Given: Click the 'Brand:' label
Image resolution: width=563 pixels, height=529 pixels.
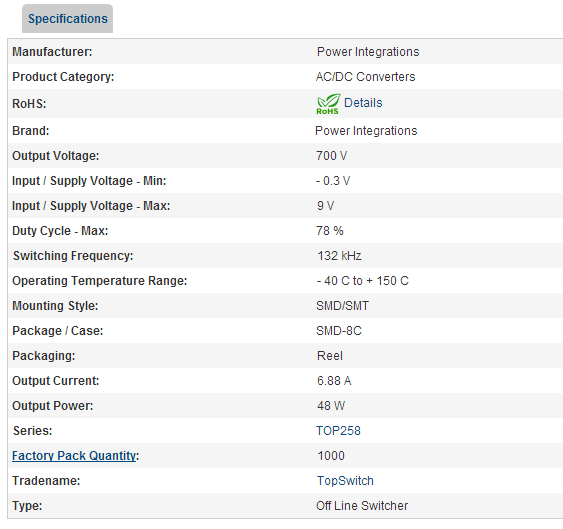Looking at the screenshot, I should tap(31, 131).
